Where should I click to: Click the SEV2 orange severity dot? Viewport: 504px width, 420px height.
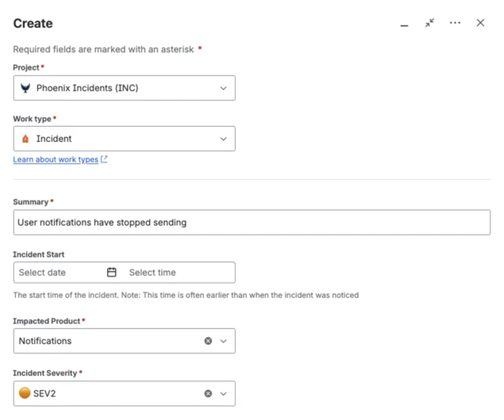tap(24, 393)
